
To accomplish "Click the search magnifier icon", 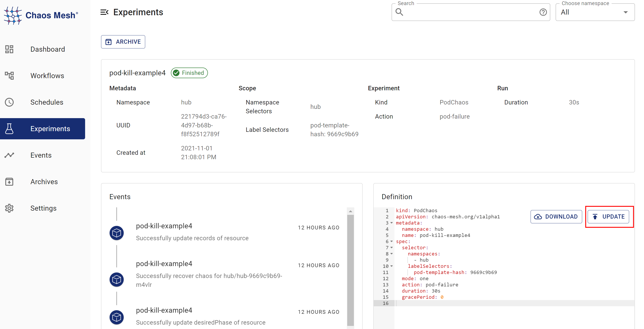I will [399, 12].
